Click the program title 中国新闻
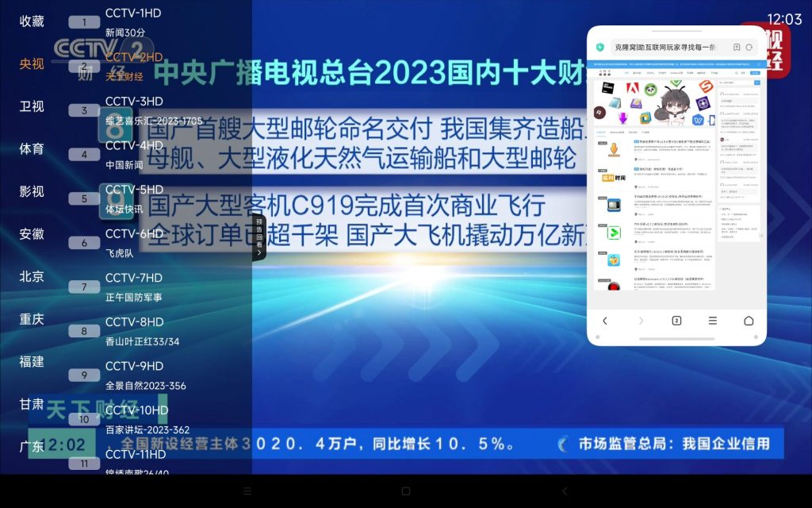 coord(124,165)
